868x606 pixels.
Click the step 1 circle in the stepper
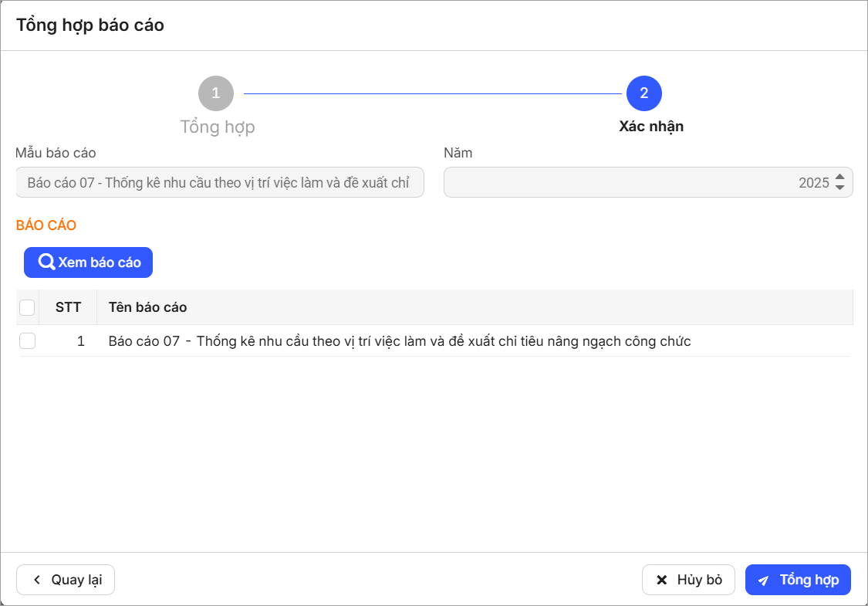216,93
